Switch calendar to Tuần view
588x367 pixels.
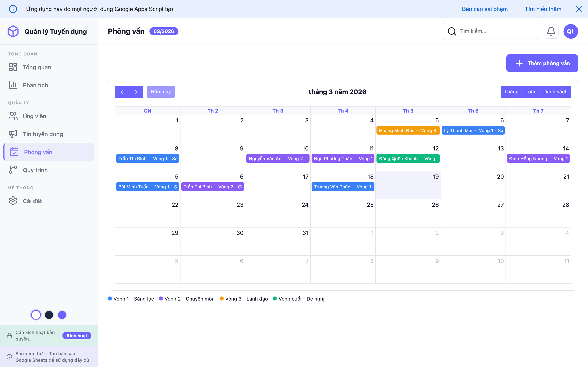click(531, 92)
